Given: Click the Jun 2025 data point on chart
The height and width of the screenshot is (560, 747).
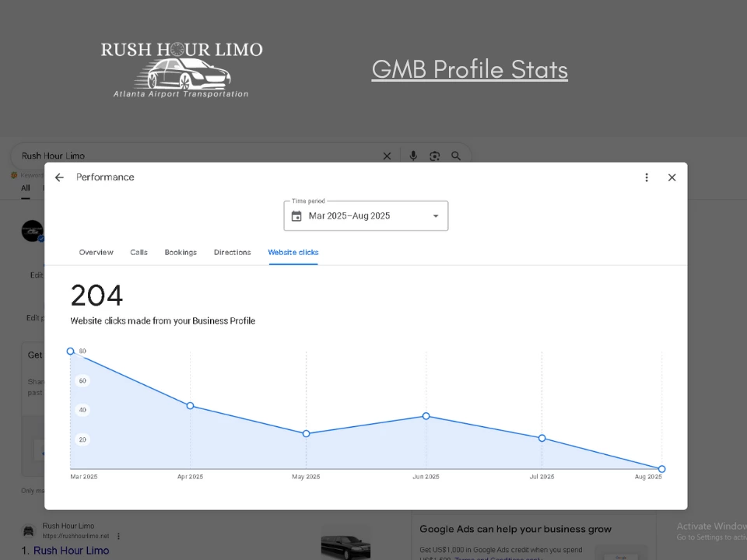Looking at the screenshot, I should point(426,416).
